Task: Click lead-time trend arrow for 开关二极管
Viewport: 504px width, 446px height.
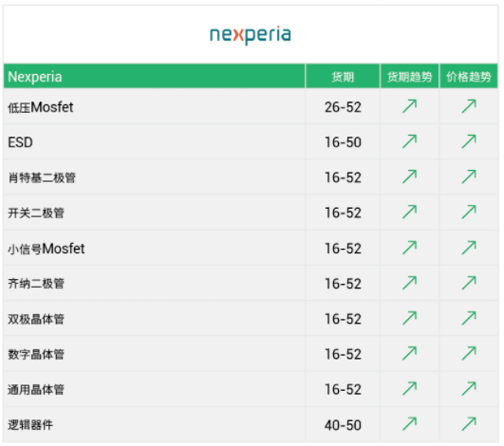Action: pyautogui.click(x=409, y=212)
